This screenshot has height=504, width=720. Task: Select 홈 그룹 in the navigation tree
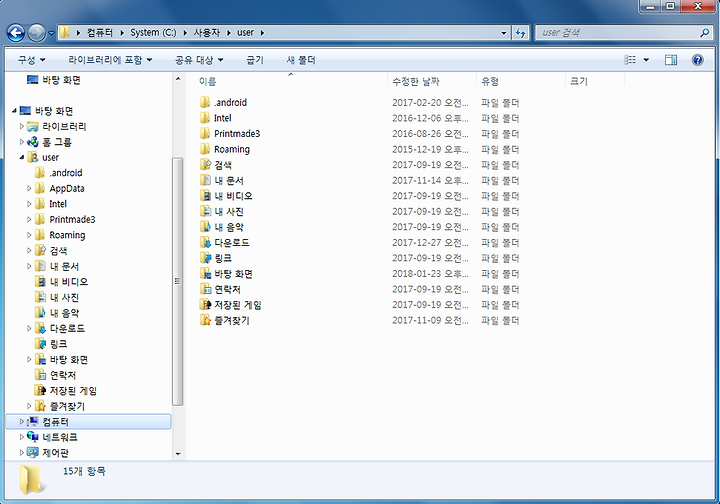tap(57, 142)
